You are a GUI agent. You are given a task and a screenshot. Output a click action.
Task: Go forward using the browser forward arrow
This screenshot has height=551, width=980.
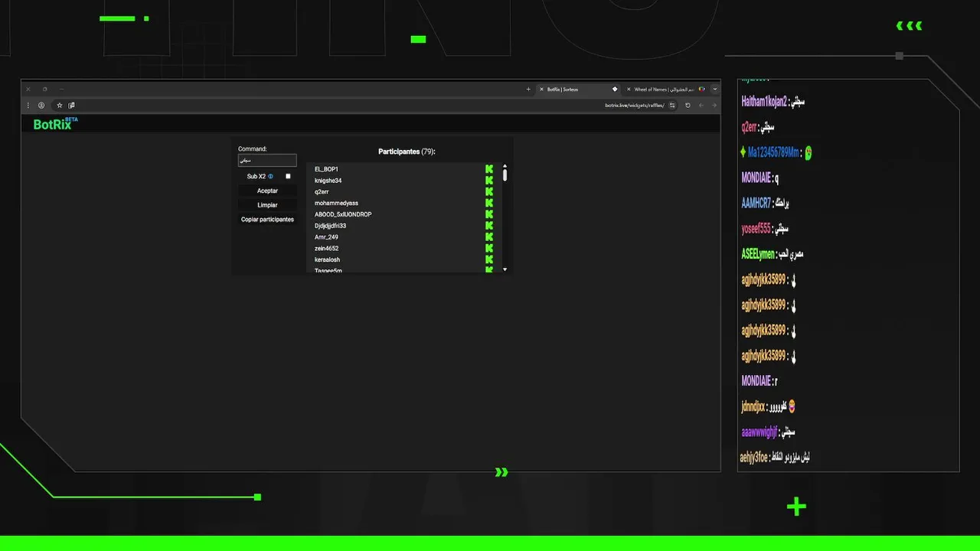point(714,106)
